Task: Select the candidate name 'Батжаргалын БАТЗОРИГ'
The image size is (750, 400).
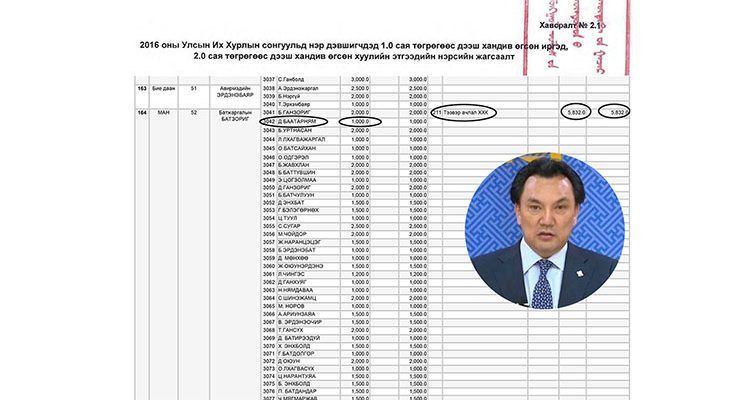Action: pos(234,115)
